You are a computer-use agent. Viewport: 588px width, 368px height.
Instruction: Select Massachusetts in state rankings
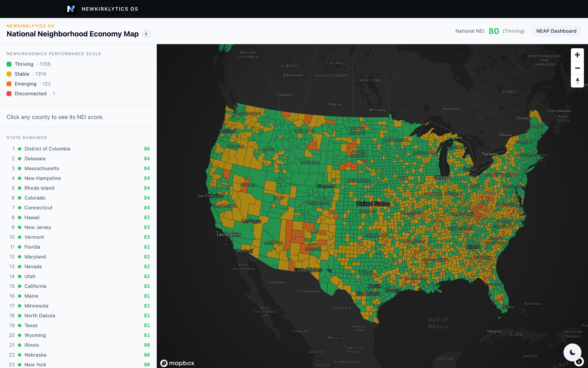click(78, 168)
